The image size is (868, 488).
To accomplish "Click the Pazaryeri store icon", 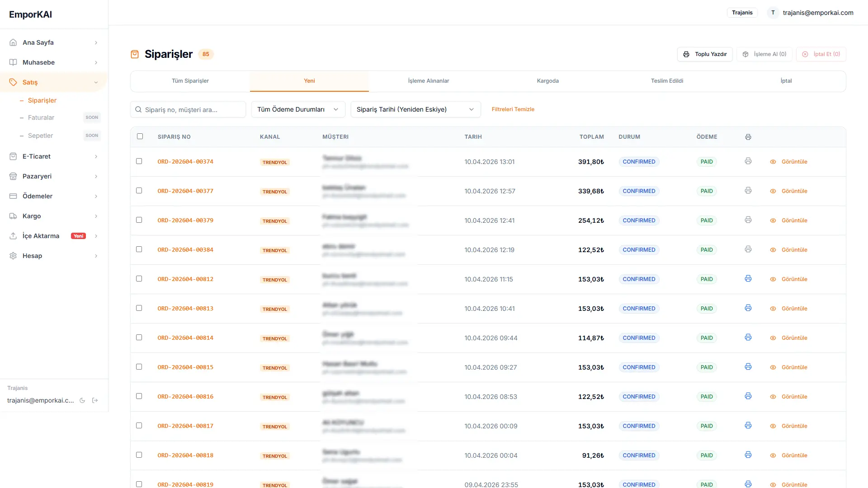I will click(13, 176).
